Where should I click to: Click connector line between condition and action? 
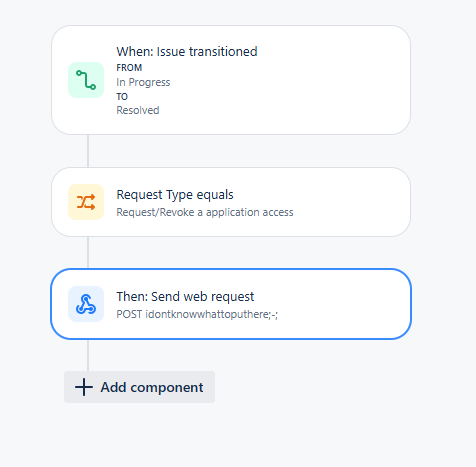88,253
